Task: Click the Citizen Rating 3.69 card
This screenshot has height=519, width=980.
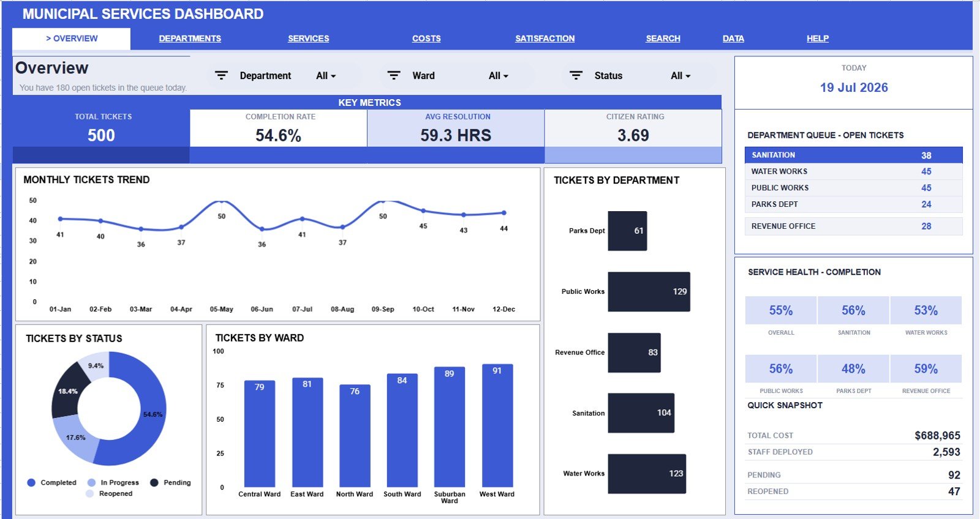Action: pyautogui.click(x=633, y=129)
